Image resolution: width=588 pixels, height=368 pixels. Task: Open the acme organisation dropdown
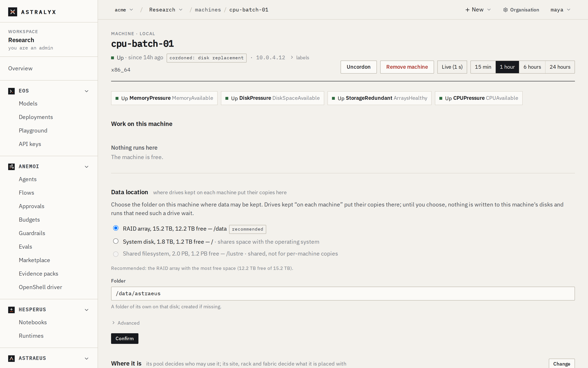click(x=124, y=10)
